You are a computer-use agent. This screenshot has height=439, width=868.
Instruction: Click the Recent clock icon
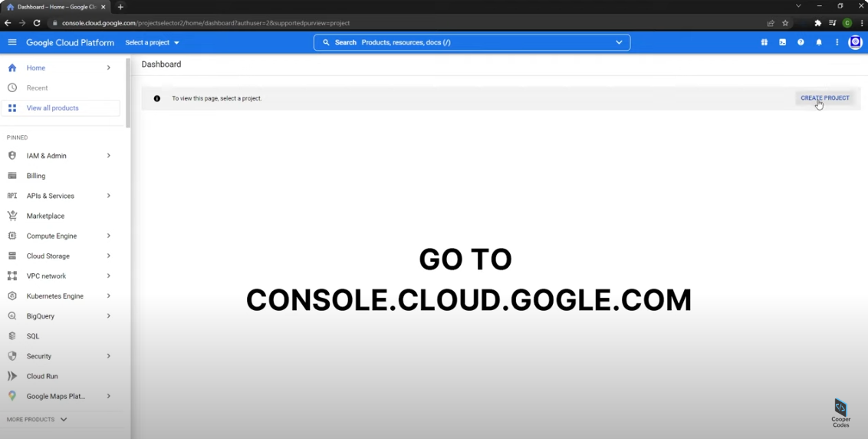12,87
